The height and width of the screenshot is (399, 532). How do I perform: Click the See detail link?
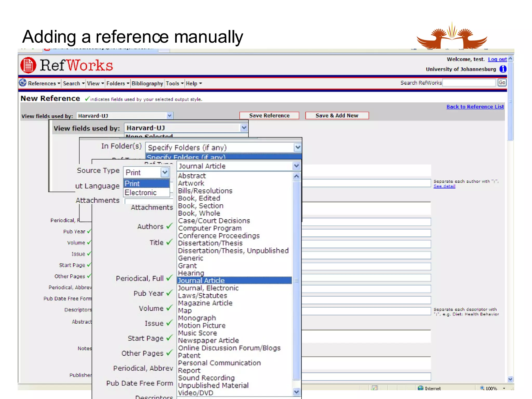[x=444, y=186]
